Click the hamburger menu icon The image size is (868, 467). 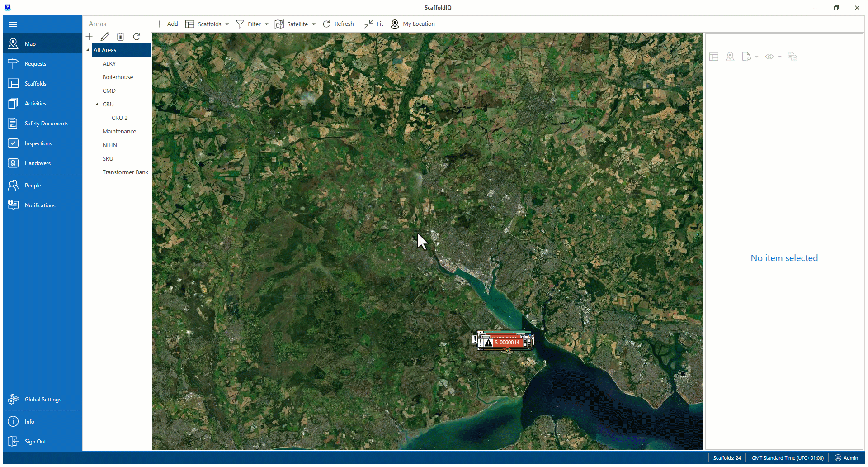[x=13, y=24]
